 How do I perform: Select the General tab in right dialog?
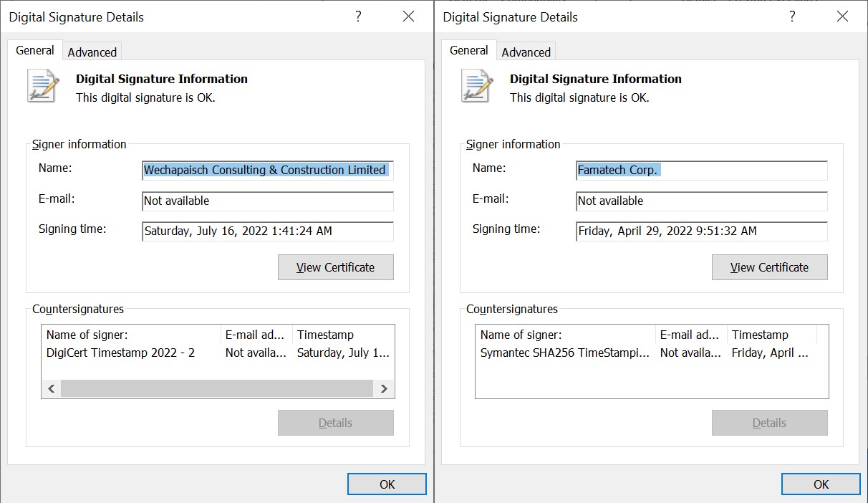point(469,51)
